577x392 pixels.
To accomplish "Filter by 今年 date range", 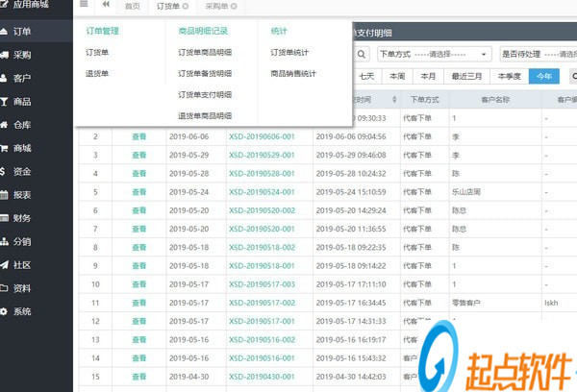I will pyautogui.click(x=544, y=76).
